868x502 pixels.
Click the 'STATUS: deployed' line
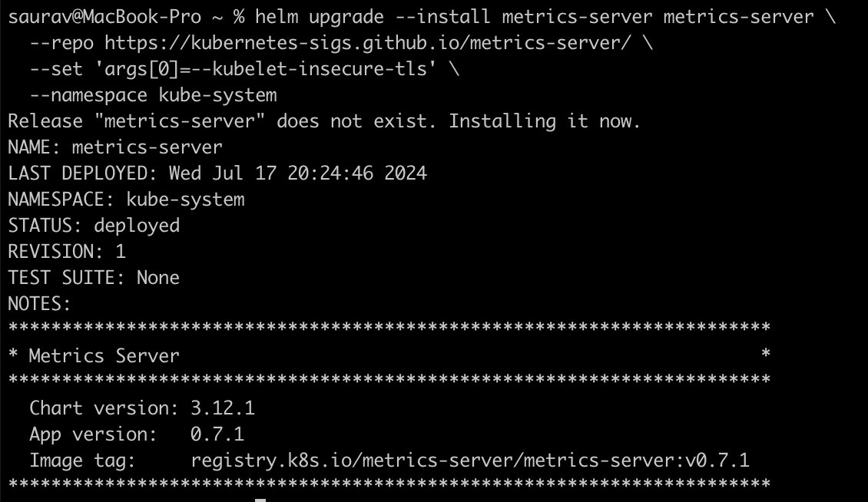(x=94, y=226)
